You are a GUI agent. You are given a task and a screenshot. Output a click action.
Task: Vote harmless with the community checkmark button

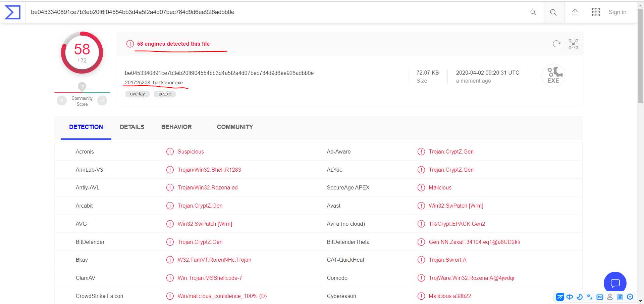tap(102, 100)
